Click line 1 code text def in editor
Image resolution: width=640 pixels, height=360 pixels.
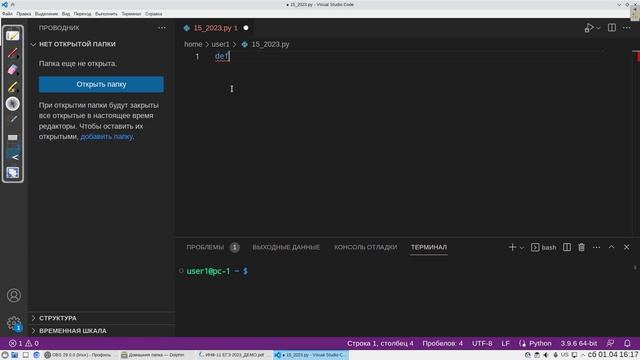click(222, 56)
